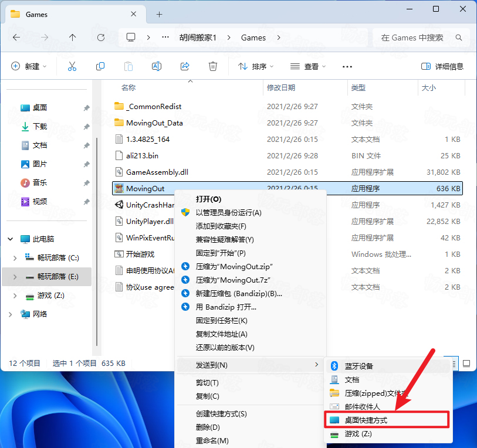
Task: Click the admin shield icon in context menu
Action: click(x=185, y=212)
